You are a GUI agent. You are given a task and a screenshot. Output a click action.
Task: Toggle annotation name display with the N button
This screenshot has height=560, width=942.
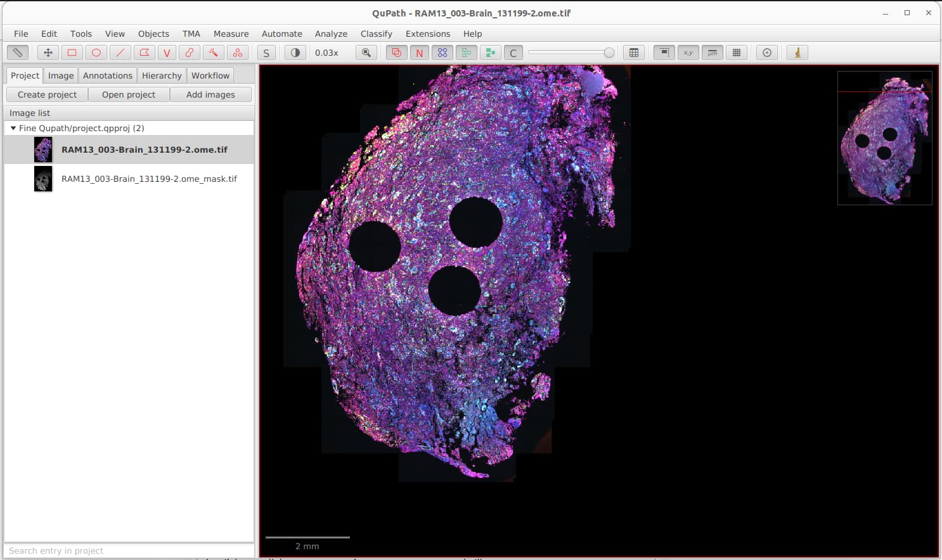point(419,53)
